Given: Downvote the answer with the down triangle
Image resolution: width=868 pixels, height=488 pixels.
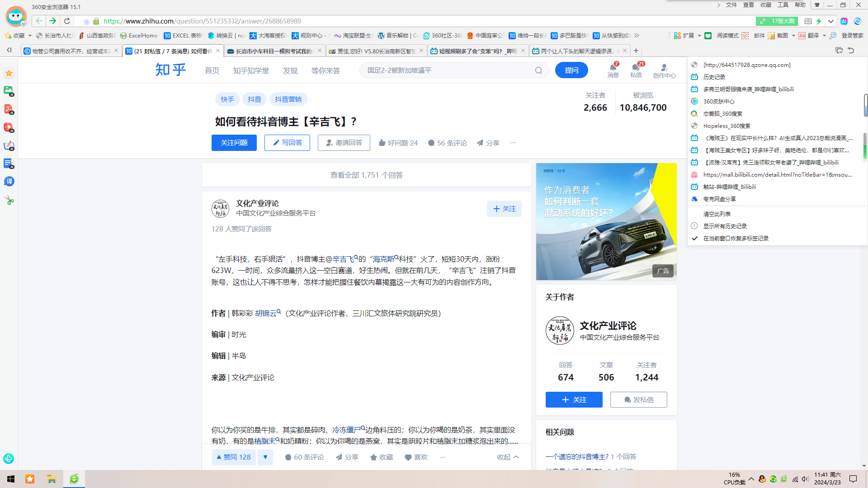Looking at the screenshot, I should click(265, 457).
